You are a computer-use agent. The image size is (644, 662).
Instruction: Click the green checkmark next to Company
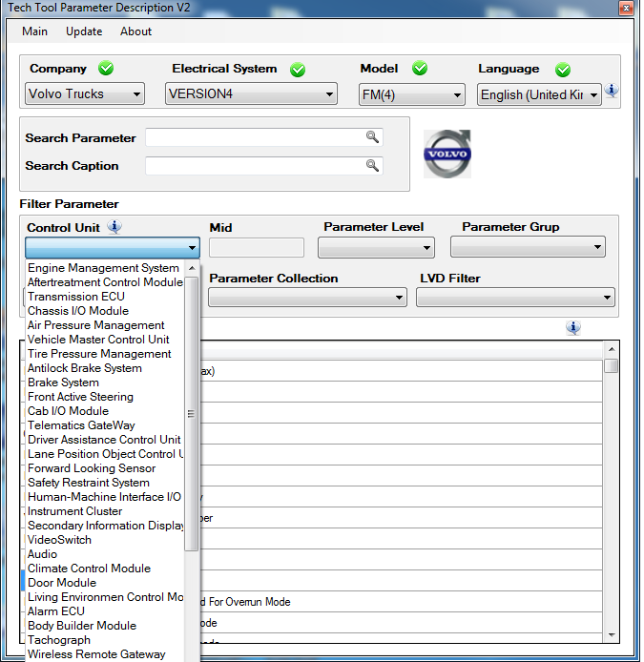(x=105, y=69)
